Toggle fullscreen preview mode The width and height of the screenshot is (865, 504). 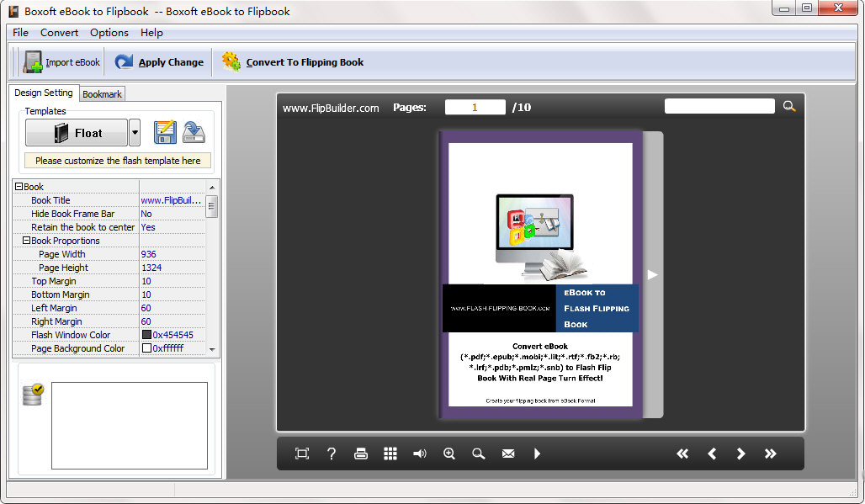click(x=301, y=454)
